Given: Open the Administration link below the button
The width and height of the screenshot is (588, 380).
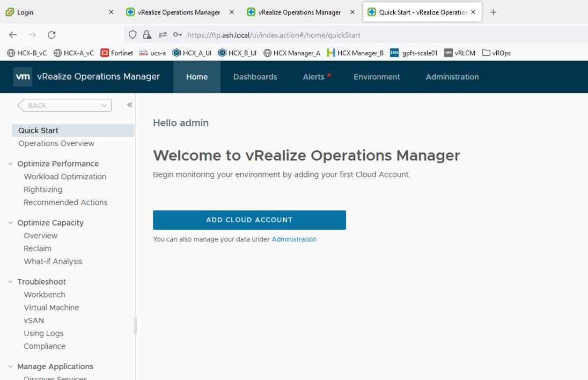Looking at the screenshot, I should (x=294, y=239).
